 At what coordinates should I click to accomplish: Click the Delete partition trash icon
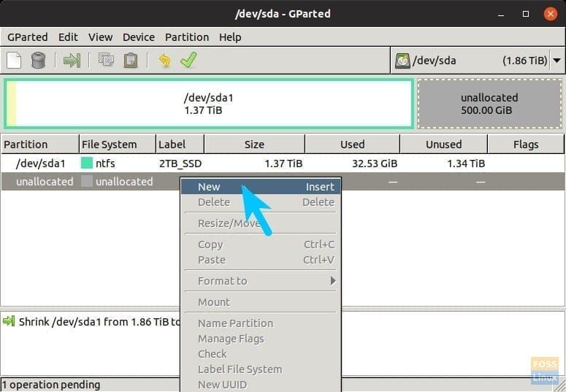tap(39, 60)
